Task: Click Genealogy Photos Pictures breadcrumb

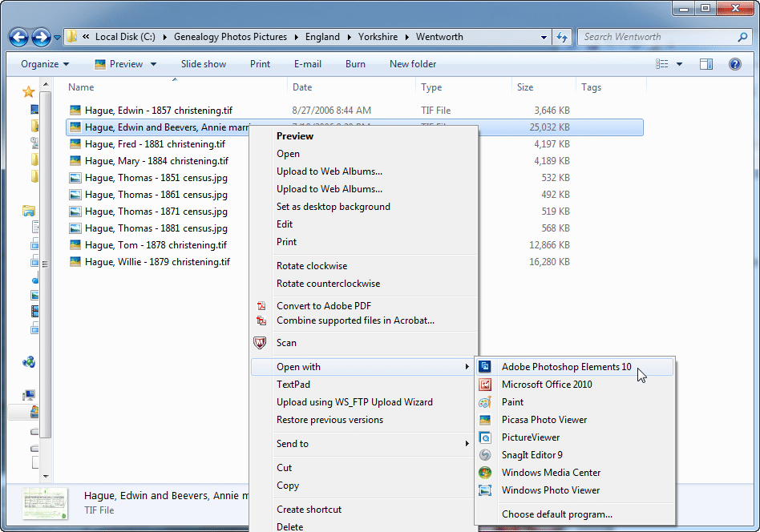Action: coord(230,37)
